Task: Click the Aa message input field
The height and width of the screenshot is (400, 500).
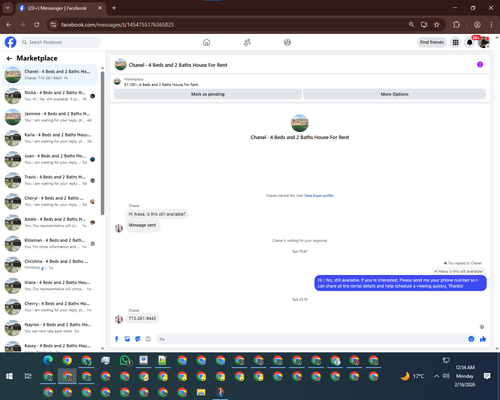Action: [x=312, y=339]
